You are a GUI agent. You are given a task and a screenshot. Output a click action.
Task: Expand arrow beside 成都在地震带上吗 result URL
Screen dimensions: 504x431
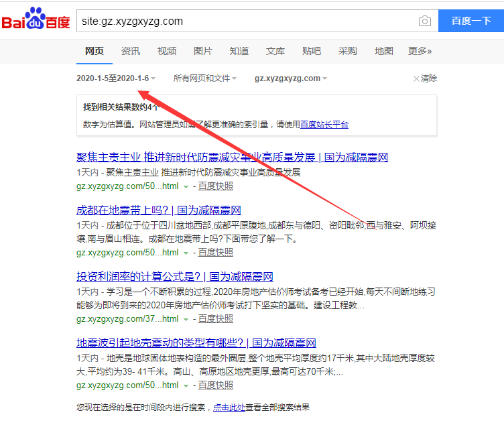[x=186, y=253]
